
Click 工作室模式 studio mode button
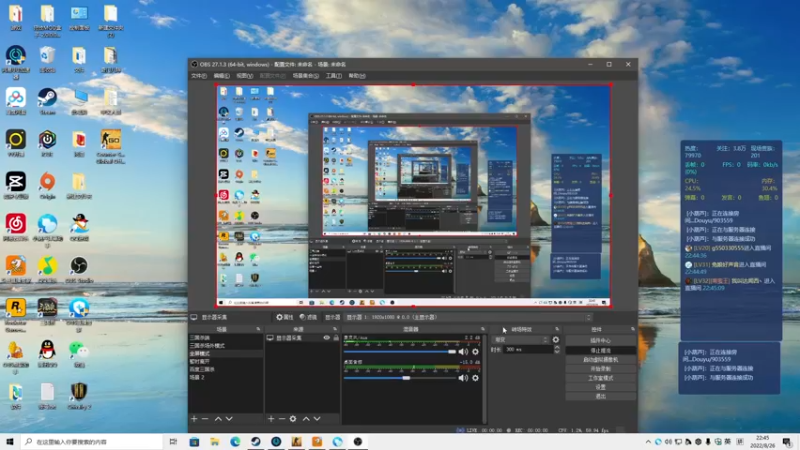[x=601, y=378]
